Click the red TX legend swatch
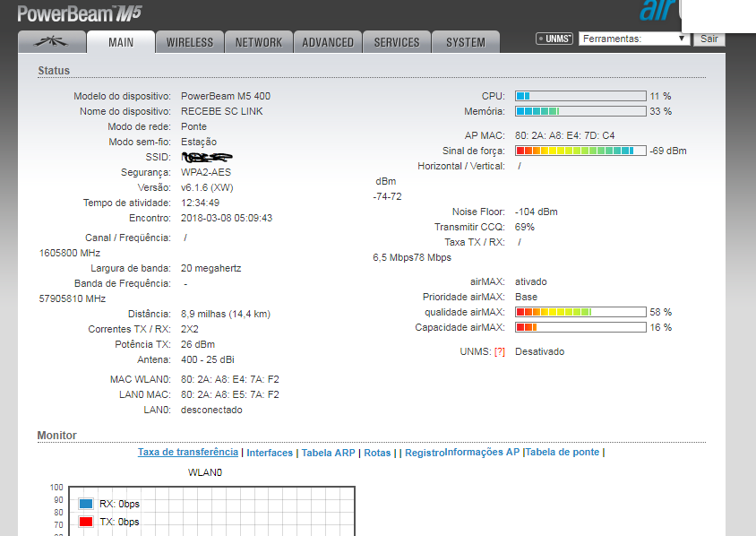756x536 pixels. click(x=86, y=522)
